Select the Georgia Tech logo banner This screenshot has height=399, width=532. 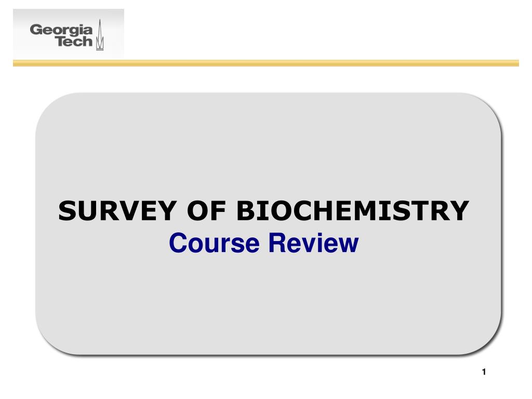(69, 34)
